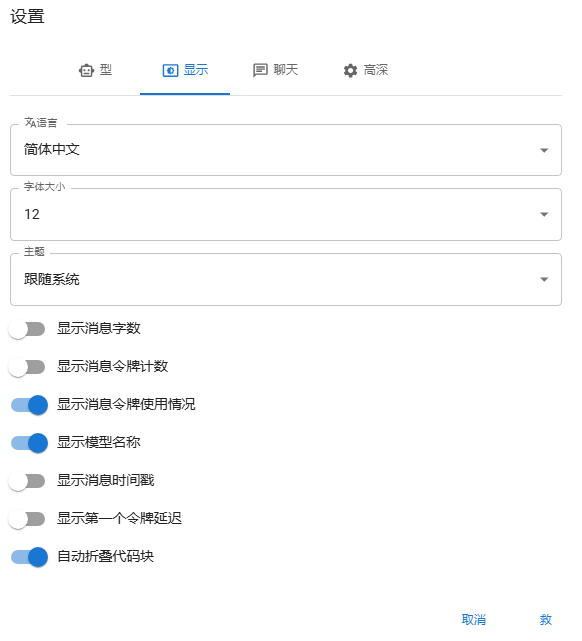Disable 自动折叠代码块 switch
The width and height of the screenshot is (582, 641).
tap(29, 557)
